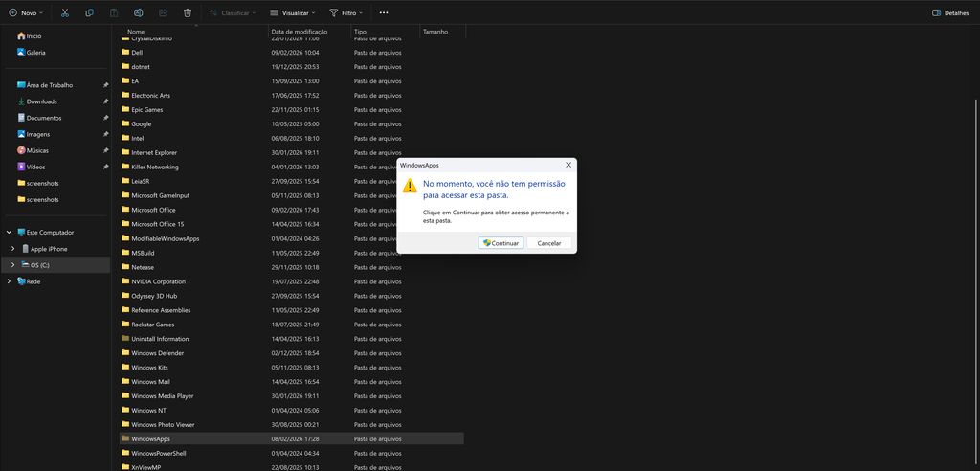Open the Visualizar dropdown
980x471 pixels.
(x=293, y=12)
